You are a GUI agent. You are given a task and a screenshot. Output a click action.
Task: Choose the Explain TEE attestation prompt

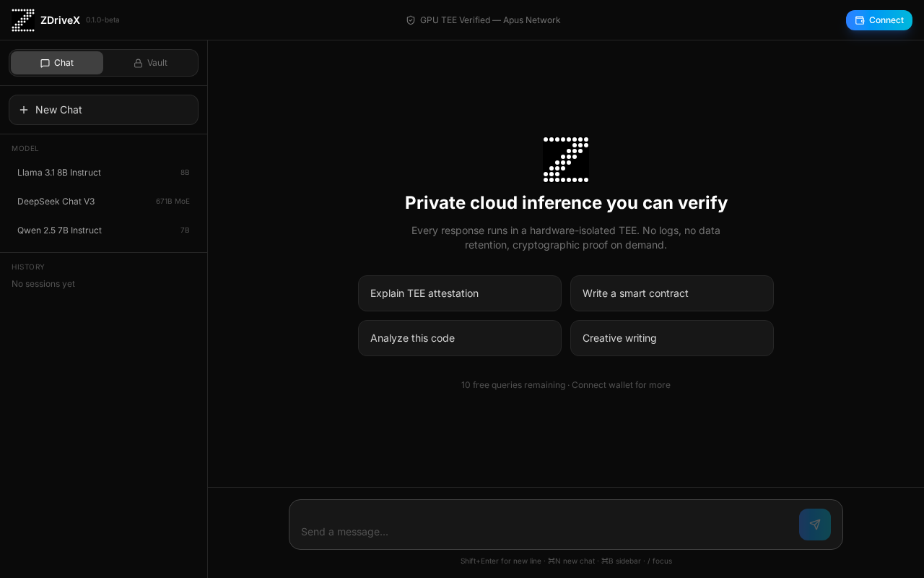[x=460, y=293]
